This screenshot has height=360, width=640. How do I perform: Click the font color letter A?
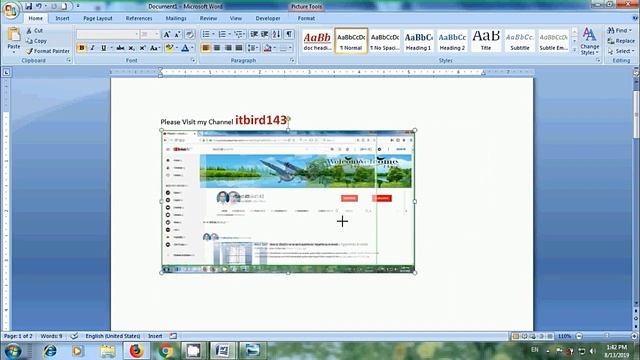point(185,48)
